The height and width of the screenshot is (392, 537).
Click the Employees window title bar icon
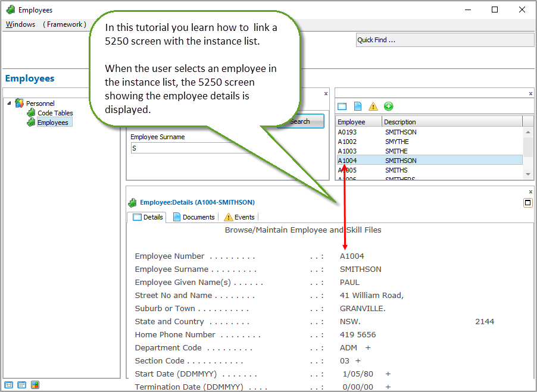pos(11,10)
